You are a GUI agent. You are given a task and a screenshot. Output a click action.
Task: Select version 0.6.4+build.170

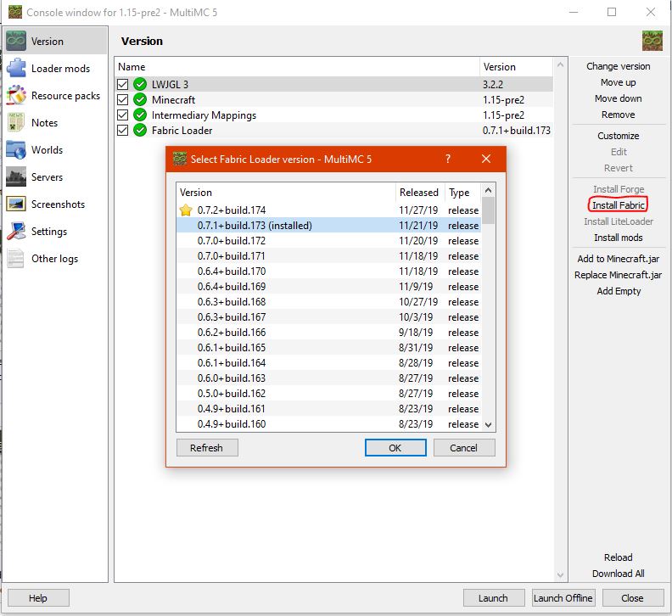pyautogui.click(x=328, y=272)
